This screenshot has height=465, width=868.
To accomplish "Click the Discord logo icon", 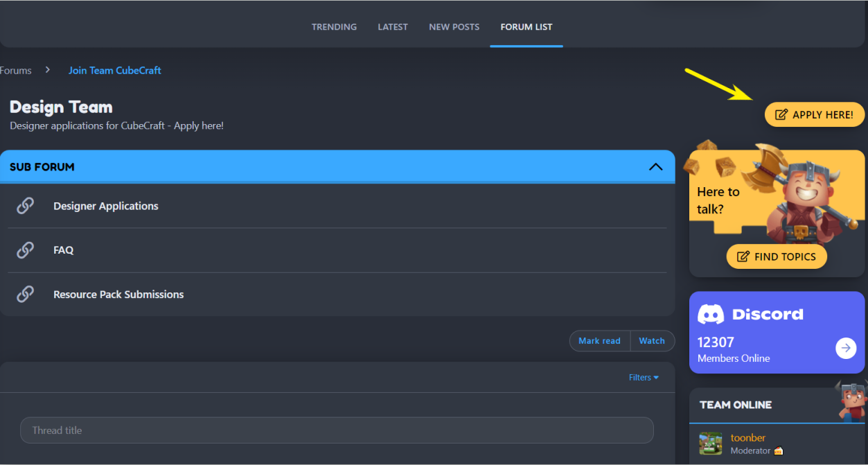I will [x=711, y=314].
